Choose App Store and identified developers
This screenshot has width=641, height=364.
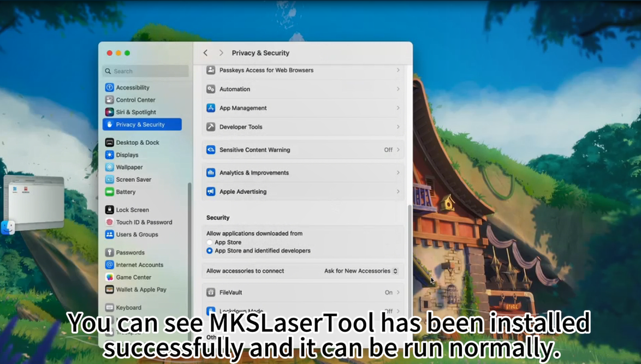(x=209, y=251)
